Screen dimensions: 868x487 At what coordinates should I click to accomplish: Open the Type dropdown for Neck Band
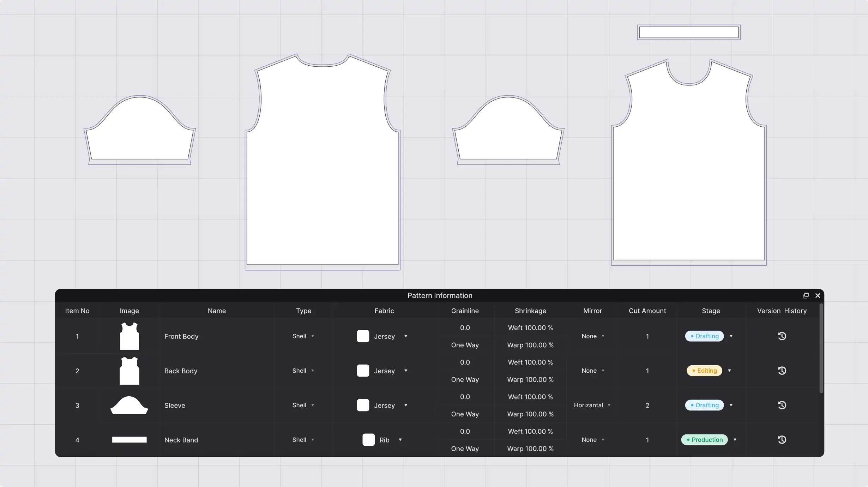pos(303,440)
